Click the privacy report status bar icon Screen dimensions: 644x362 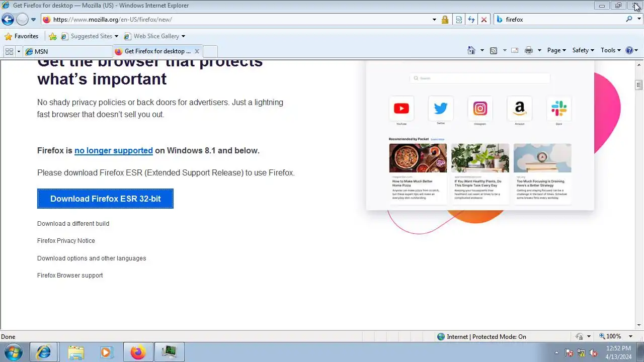pyautogui.click(x=579, y=336)
